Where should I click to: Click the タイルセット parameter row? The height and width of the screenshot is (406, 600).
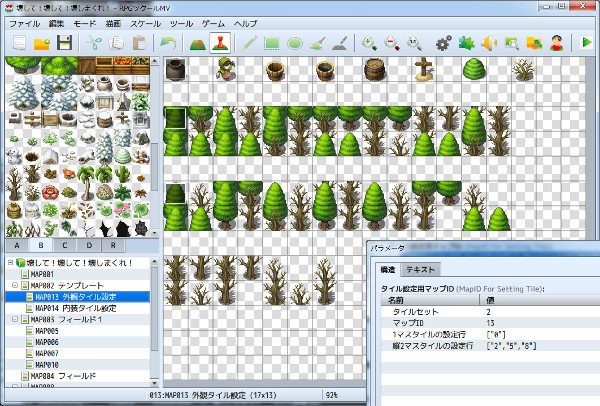pyautogui.click(x=491, y=311)
